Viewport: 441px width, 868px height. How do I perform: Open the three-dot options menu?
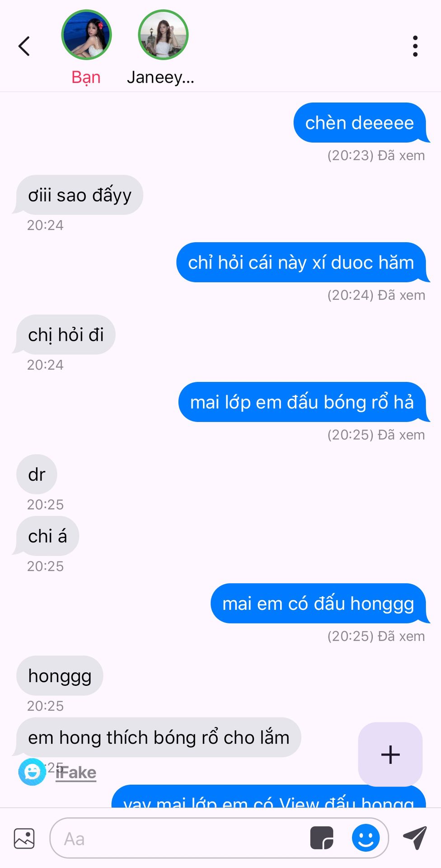[415, 46]
